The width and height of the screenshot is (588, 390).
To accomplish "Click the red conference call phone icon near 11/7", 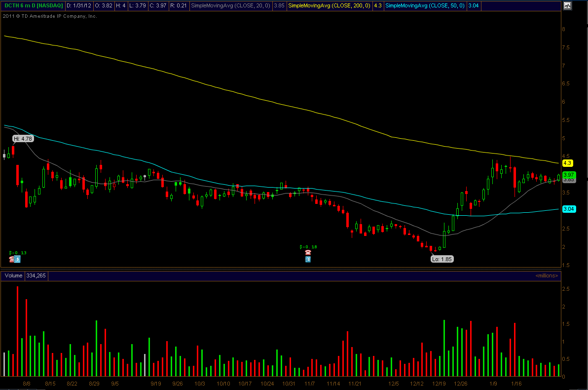I will 308,252.
